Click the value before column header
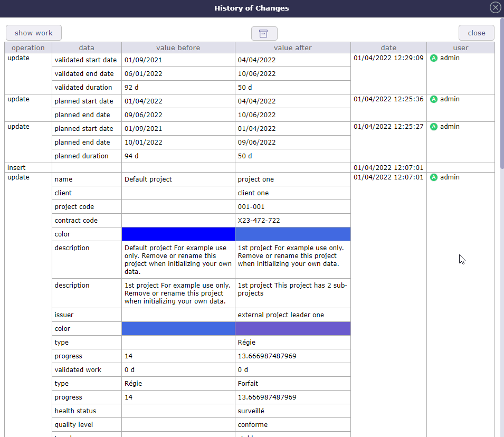 [x=178, y=47]
